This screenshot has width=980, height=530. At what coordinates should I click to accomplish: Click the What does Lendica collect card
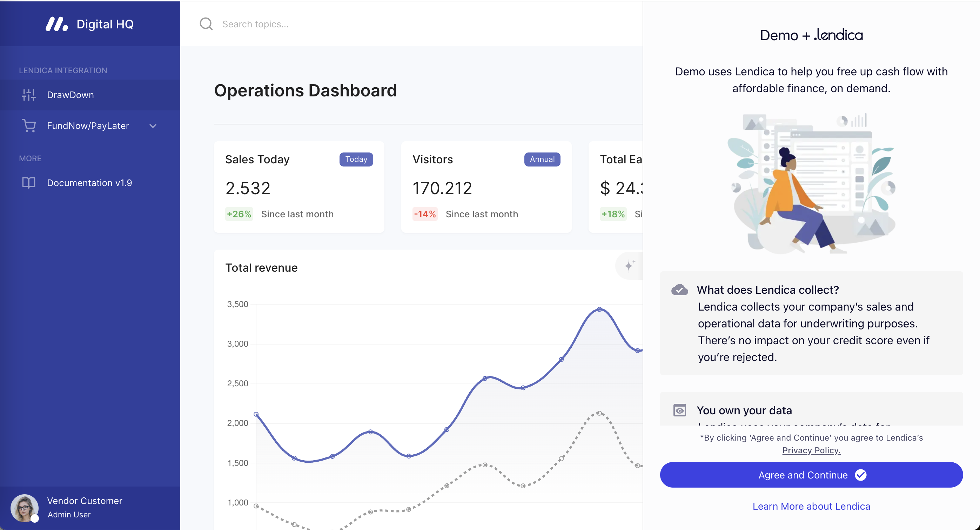(811, 323)
